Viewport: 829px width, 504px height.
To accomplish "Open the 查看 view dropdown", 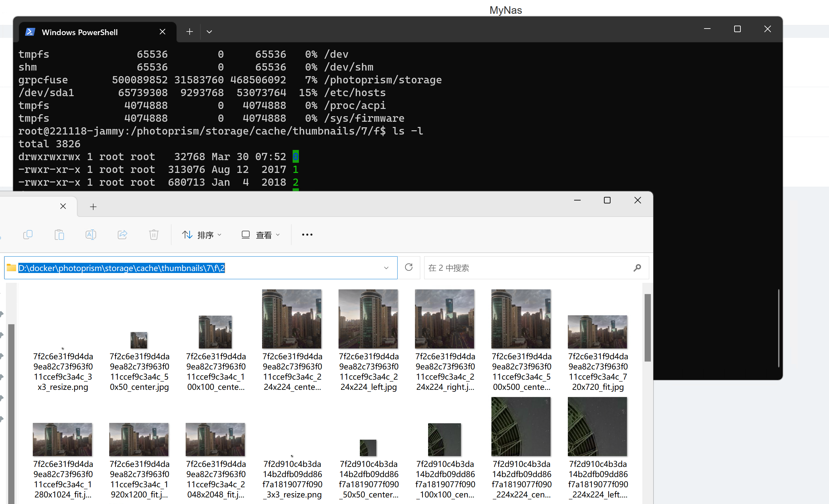I will [261, 235].
